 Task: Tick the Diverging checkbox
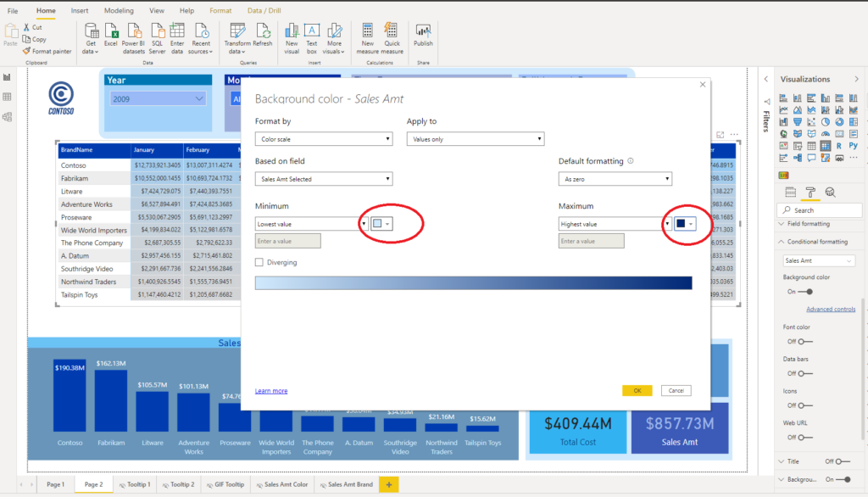(x=259, y=262)
